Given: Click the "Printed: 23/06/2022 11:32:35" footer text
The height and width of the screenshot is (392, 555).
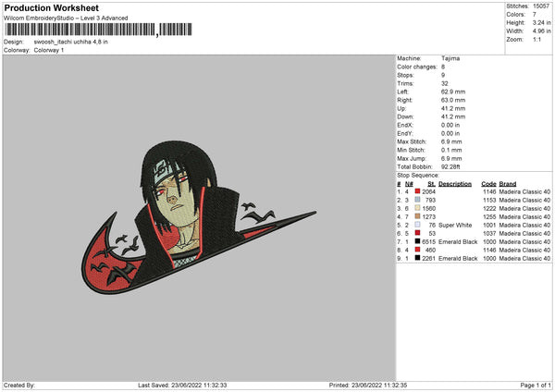Looking at the screenshot, I should click(368, 386).
